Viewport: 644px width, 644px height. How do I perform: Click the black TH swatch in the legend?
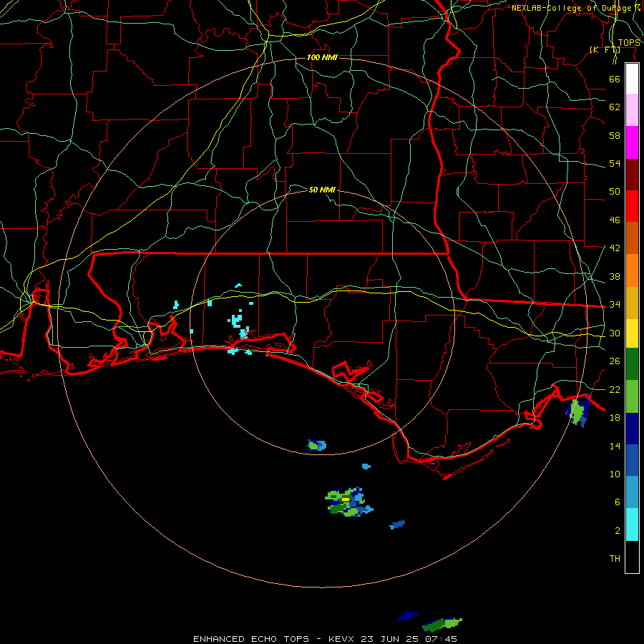(632, 557)
